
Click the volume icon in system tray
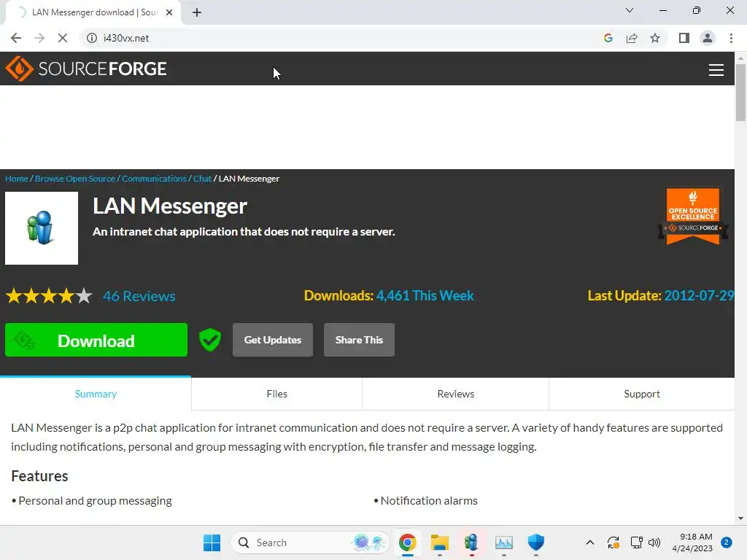pyautogui.click(x=654, y=542)
